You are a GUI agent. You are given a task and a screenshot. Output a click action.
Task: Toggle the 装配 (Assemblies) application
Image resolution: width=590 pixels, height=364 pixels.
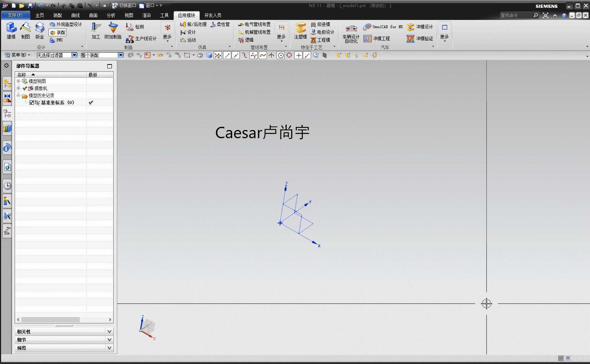click(58, 32)
